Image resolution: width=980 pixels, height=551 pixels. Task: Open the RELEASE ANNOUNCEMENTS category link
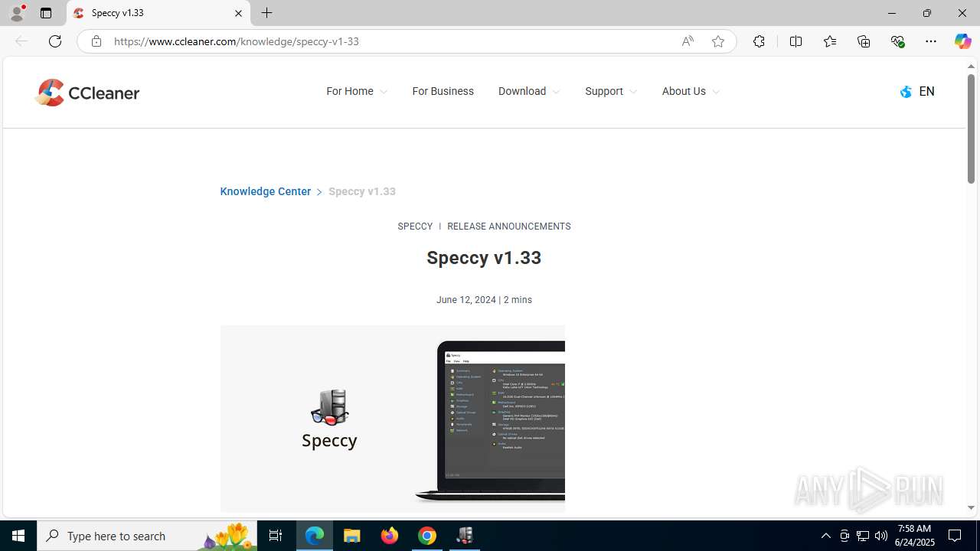coord(508,227)
